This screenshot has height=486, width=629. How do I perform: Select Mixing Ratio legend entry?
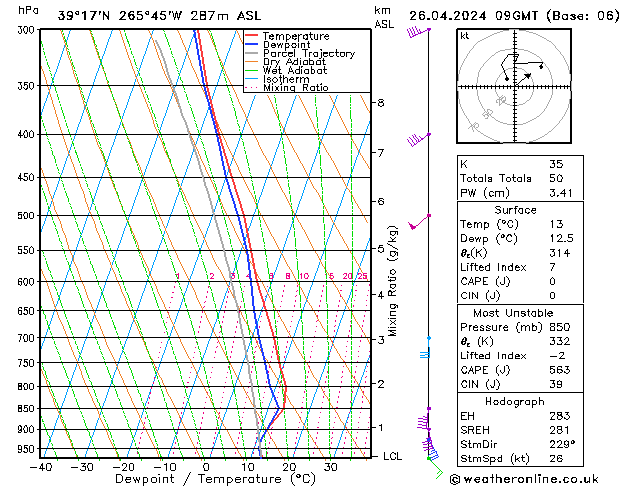pyautogui.click(x=296, y=88)
